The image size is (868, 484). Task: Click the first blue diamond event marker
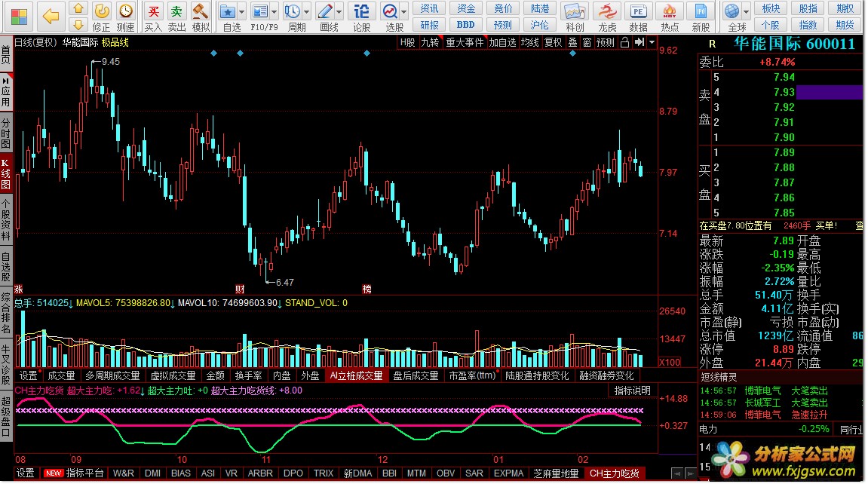tap(213, 53)
